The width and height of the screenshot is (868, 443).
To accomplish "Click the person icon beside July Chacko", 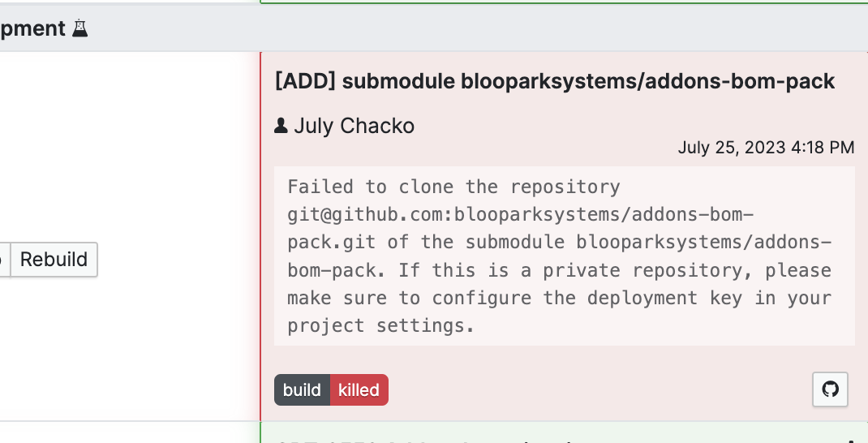I will (281, 126).
